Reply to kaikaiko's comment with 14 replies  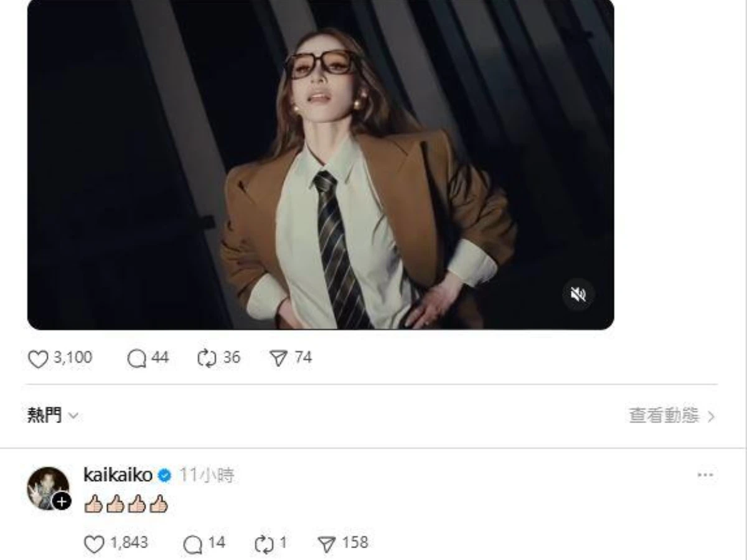click(x=192, y=544)
